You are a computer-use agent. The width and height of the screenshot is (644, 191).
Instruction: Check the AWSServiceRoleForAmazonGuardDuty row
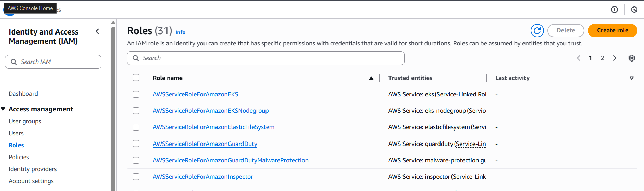coord(136,144)
